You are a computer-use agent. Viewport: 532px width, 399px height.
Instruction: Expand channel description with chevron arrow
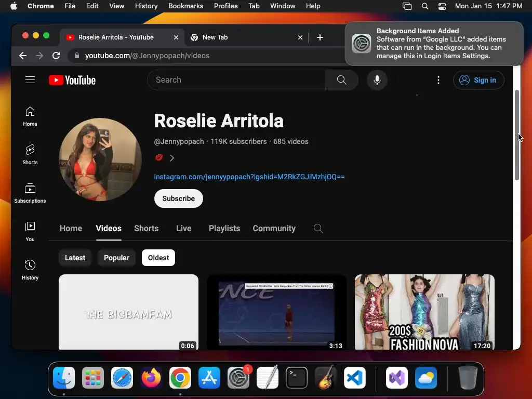click(172, 158)
